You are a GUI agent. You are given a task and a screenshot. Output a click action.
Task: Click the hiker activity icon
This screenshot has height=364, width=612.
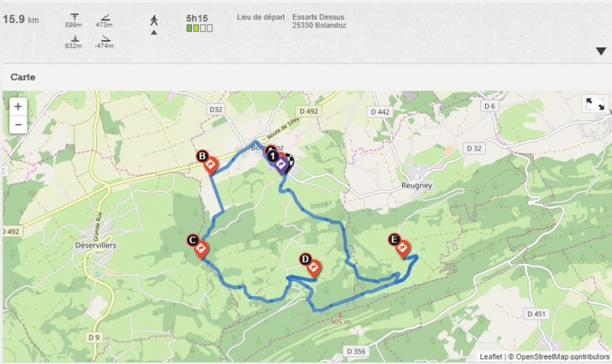[x=155, y=21]
